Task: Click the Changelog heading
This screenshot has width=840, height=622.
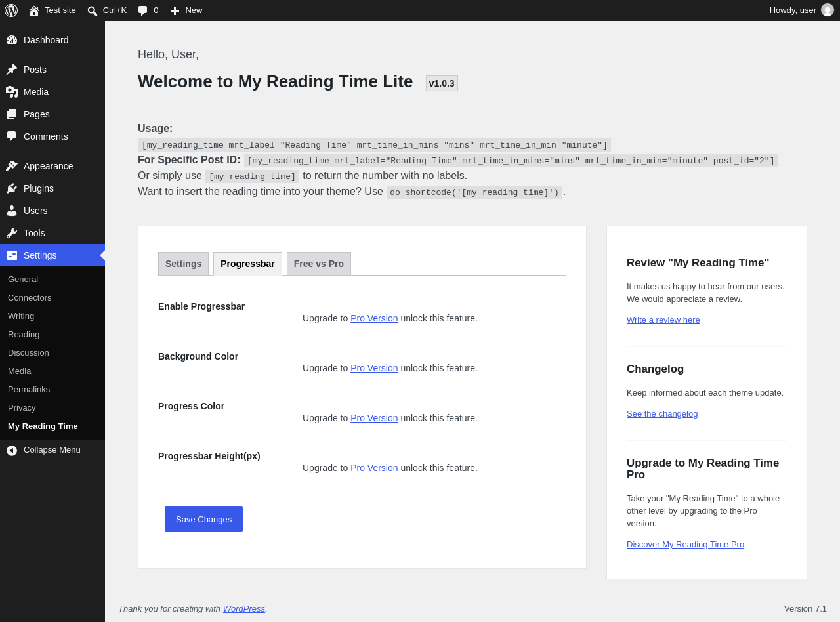Action: click(x=655, y=369)
